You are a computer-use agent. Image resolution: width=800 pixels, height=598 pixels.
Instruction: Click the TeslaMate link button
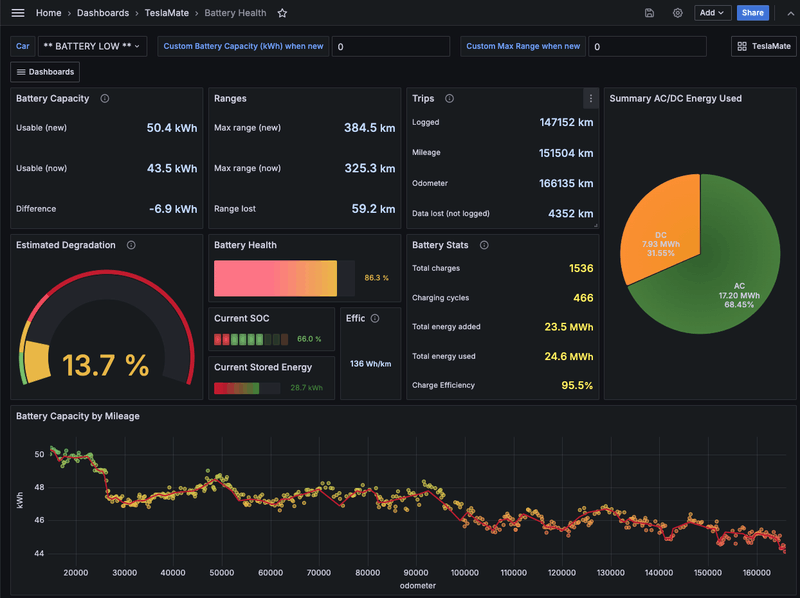click(x=762, y=46)
